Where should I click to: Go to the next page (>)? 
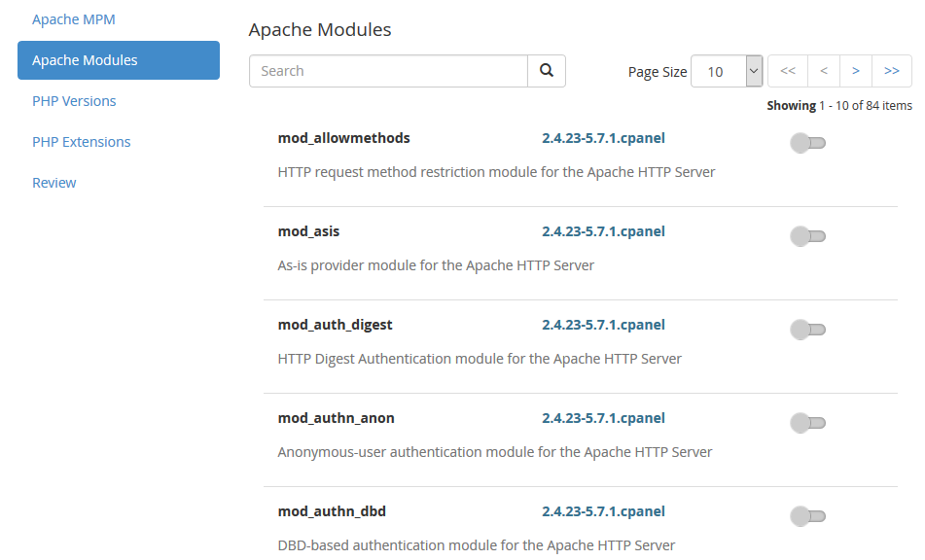856,71
